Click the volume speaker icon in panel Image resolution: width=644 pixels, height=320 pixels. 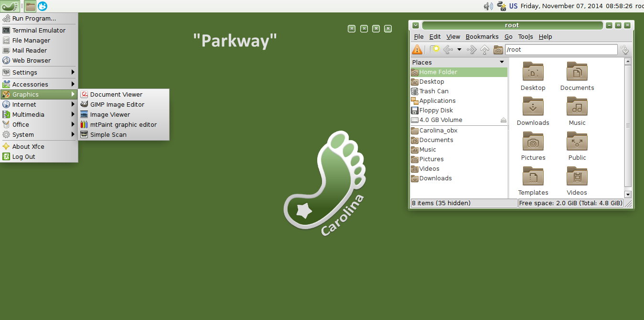(488, 6)
